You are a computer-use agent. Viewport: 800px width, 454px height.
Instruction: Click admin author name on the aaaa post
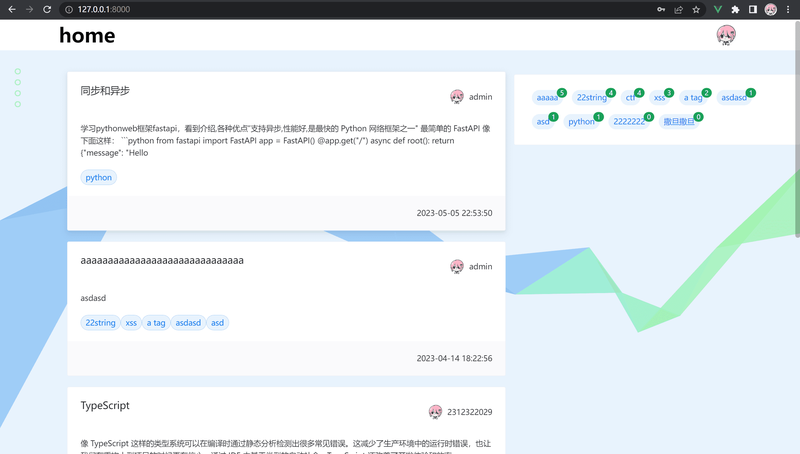tap(481, 266)
